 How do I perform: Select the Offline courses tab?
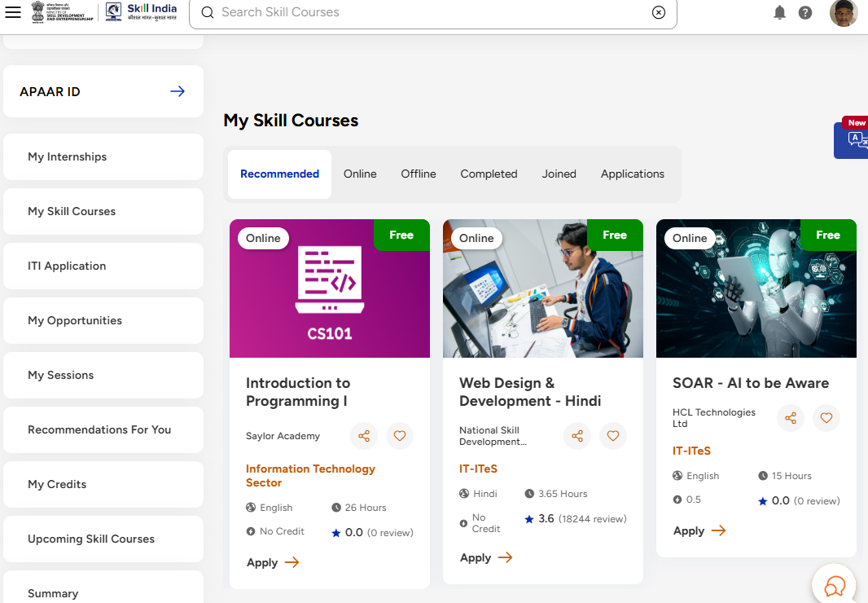pyautogui.click(x=418, y=174)
